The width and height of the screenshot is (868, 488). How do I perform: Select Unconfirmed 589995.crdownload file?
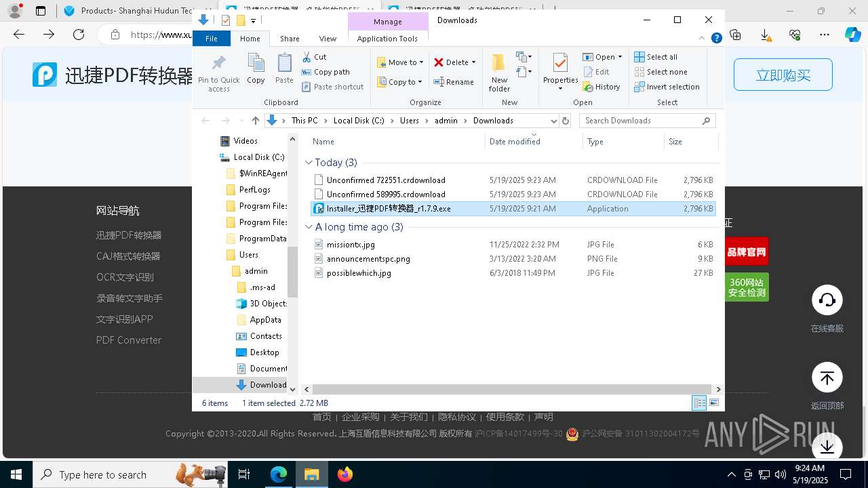click(x=513, y=195)
